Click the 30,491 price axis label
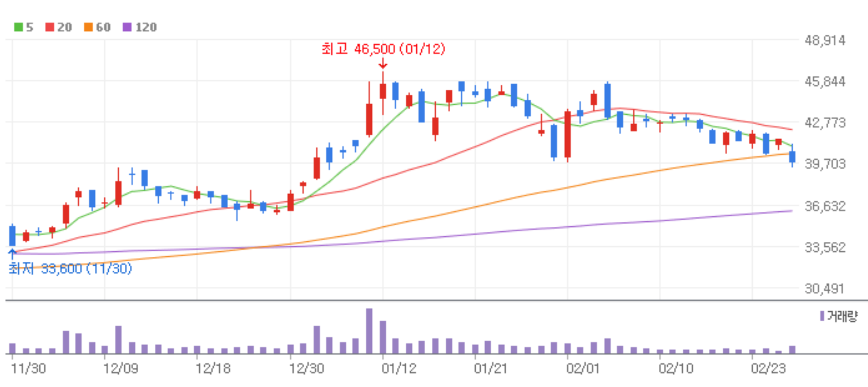 coord(825,289)
